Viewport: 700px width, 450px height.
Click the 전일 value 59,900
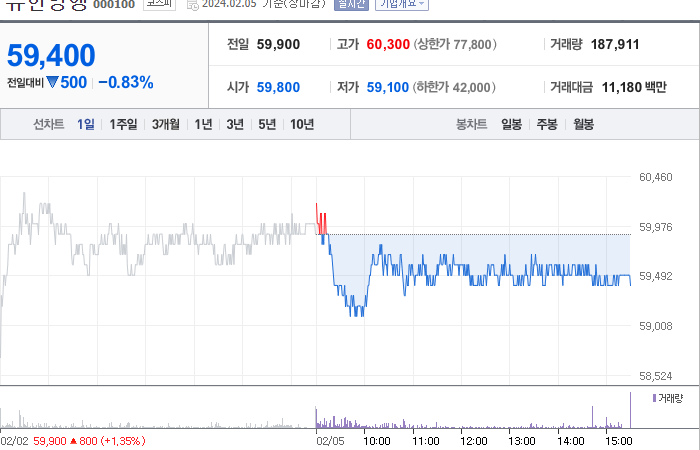[x=278, y=44]
